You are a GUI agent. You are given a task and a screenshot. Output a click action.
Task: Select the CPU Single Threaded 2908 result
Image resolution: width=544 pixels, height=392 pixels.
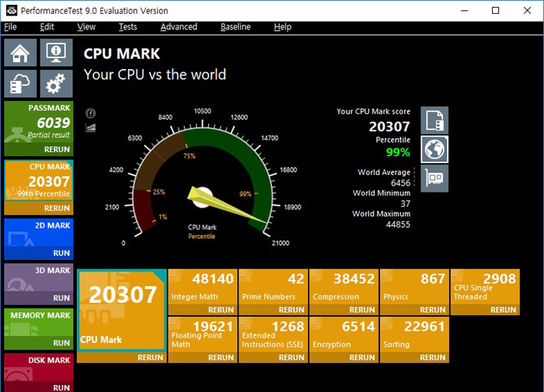tap(485, 287)
